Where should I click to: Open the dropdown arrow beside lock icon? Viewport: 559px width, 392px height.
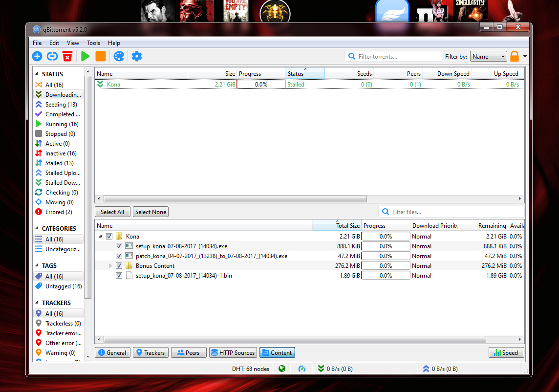coord(525,56)
